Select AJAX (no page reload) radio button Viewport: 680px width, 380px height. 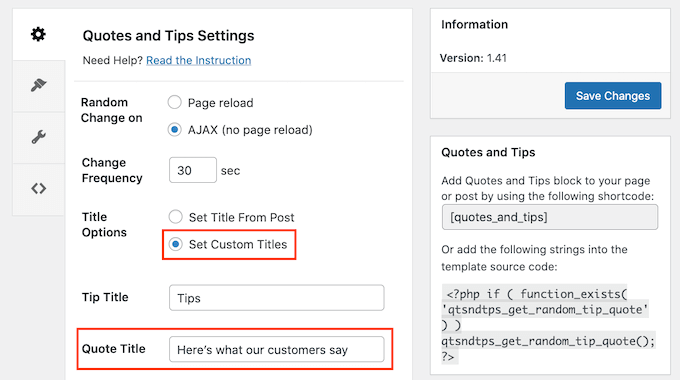(x=175, y=130)
